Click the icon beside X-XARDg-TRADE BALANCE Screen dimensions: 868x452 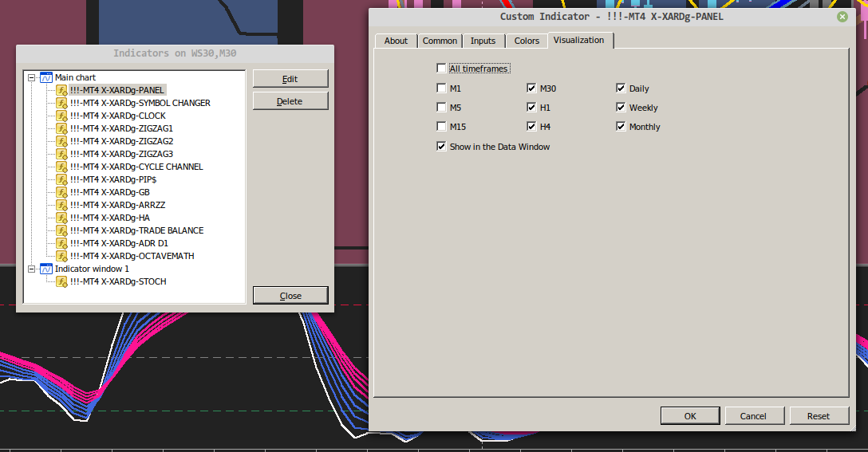(x=61, y=230)
